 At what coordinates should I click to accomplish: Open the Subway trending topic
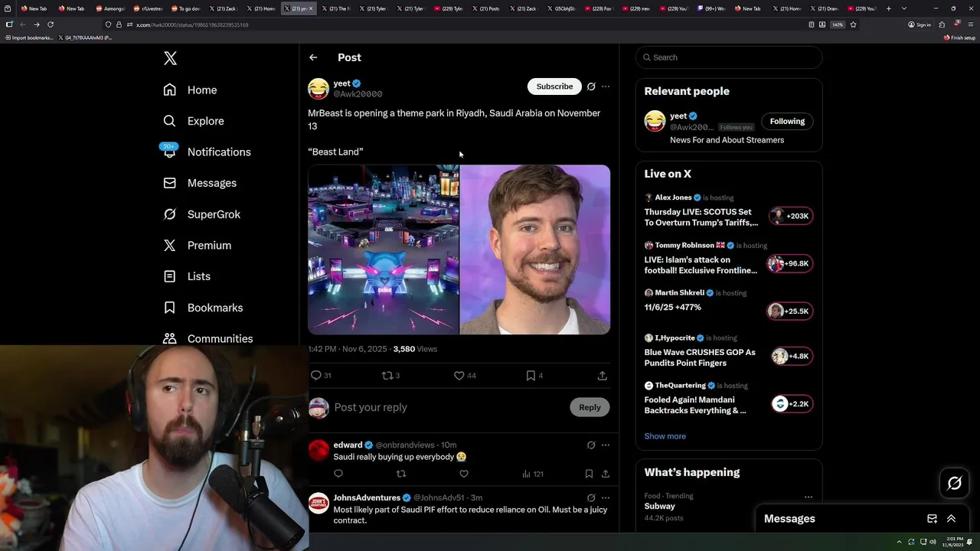[659, 506]
